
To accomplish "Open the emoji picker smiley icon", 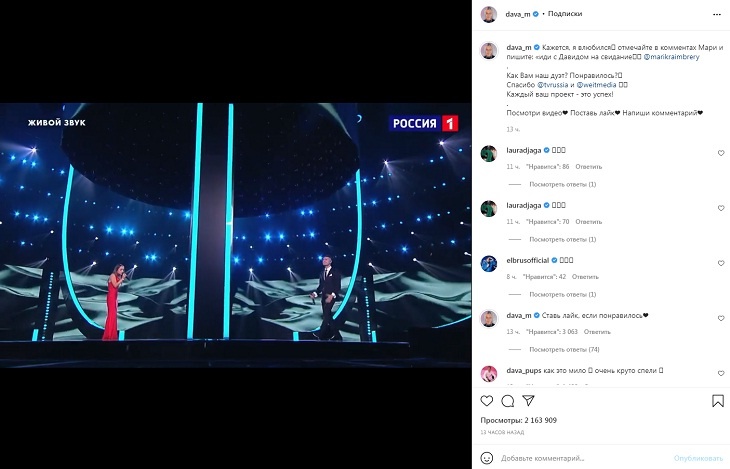I will (x=487, y=458).
